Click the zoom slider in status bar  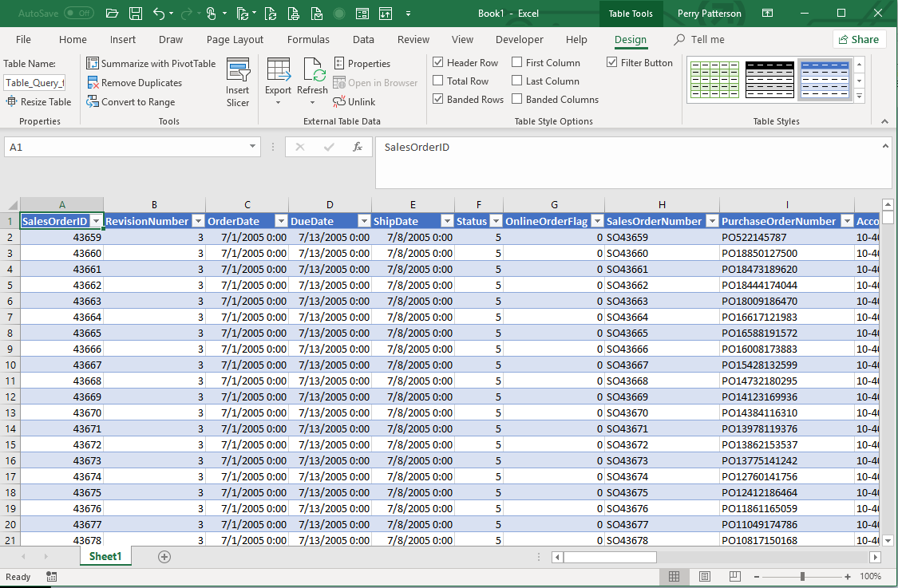802,576
